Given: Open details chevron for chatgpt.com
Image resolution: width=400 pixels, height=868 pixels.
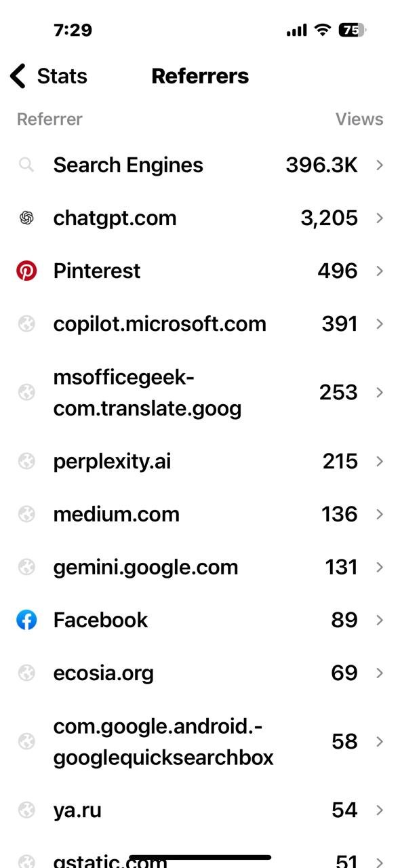Looking at the screenshot, I should (379, 218).
